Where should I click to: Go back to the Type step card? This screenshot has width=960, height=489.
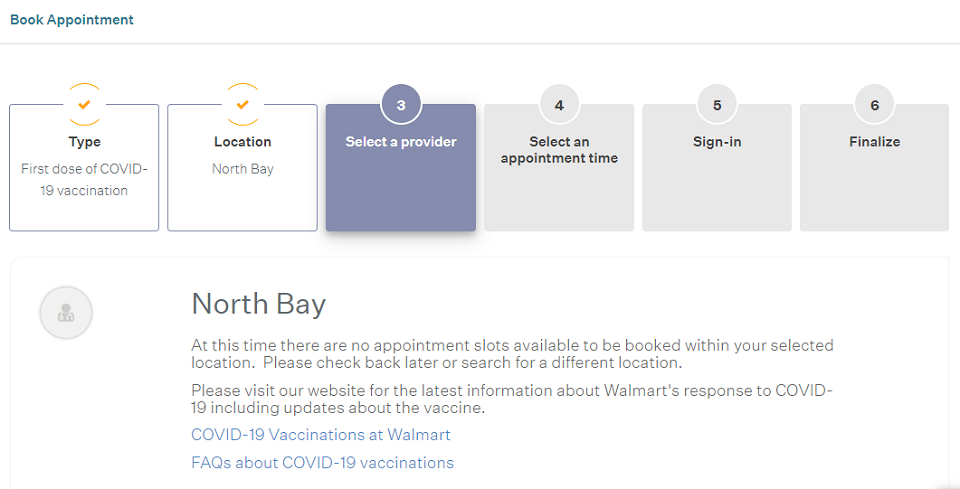pos(84,168)
